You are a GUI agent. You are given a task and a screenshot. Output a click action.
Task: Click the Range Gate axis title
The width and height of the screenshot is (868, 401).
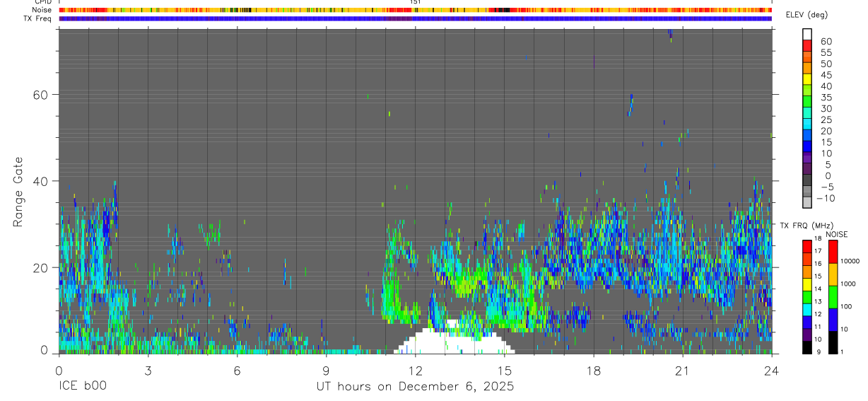18,192
